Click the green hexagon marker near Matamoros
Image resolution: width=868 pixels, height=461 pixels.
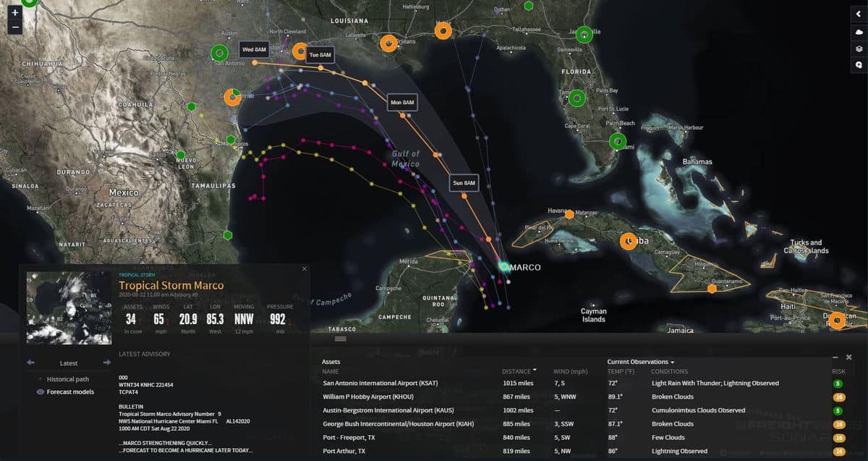pyautogui.click(x=230, y=140)
